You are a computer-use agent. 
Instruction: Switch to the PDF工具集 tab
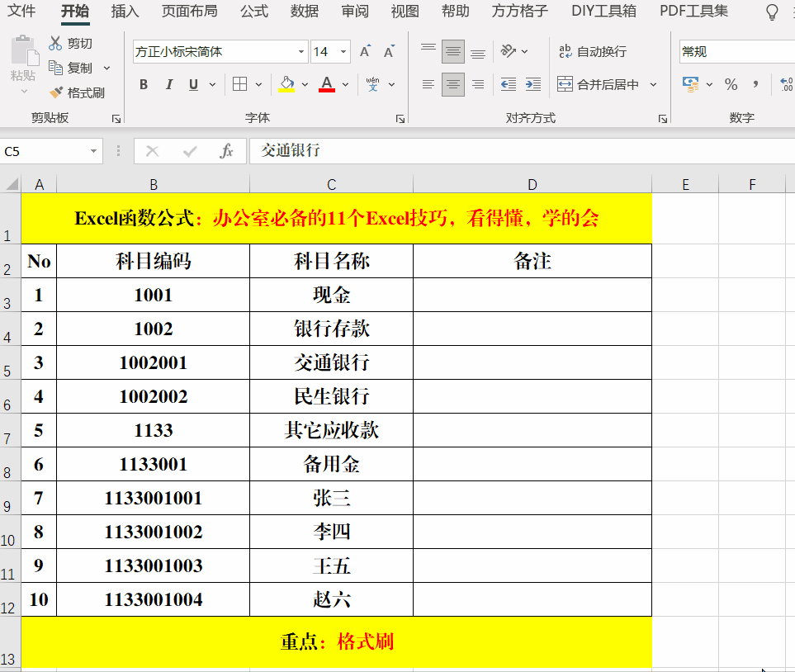tap(693, 12)
